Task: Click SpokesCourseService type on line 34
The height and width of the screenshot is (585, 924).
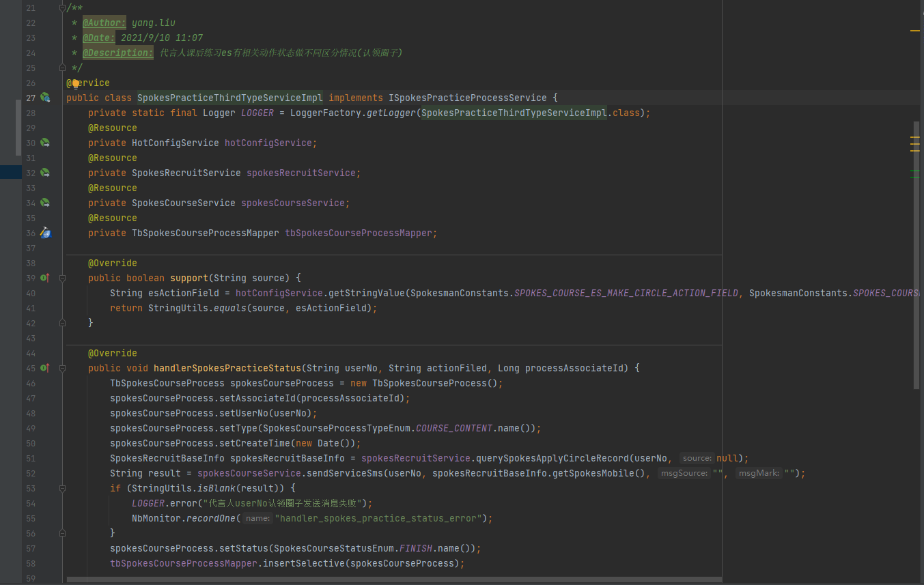Action: coord(184,203)
